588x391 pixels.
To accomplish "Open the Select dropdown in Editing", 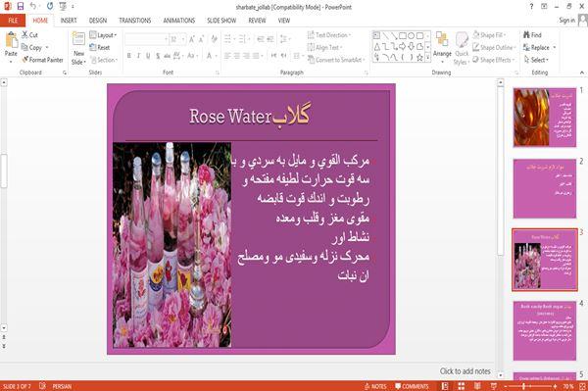I will 536,60.
